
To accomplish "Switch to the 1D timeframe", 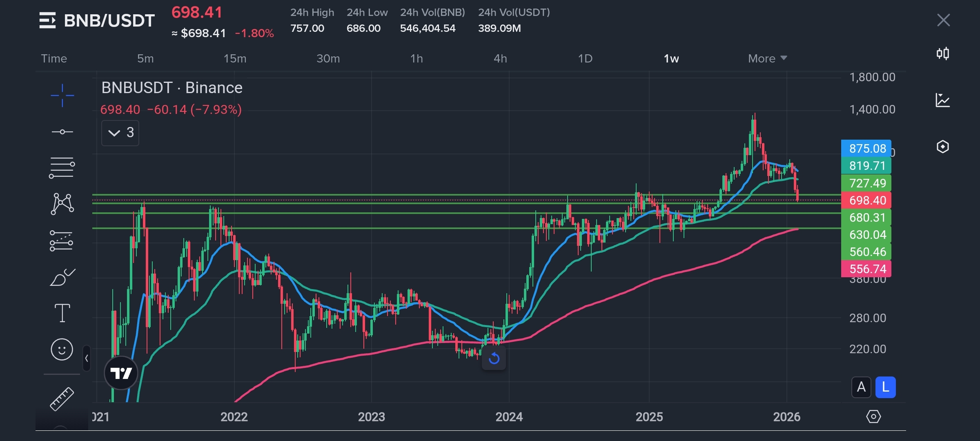I will tap(585, 58).
